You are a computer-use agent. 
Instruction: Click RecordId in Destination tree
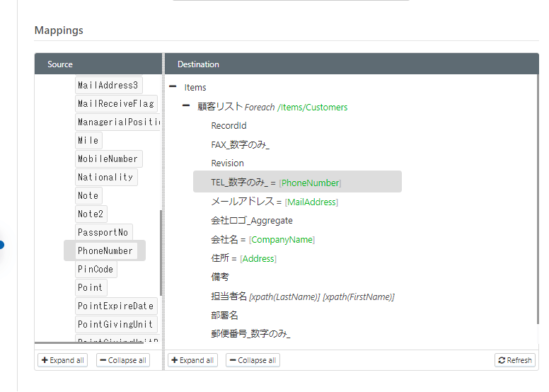[229, 126]
